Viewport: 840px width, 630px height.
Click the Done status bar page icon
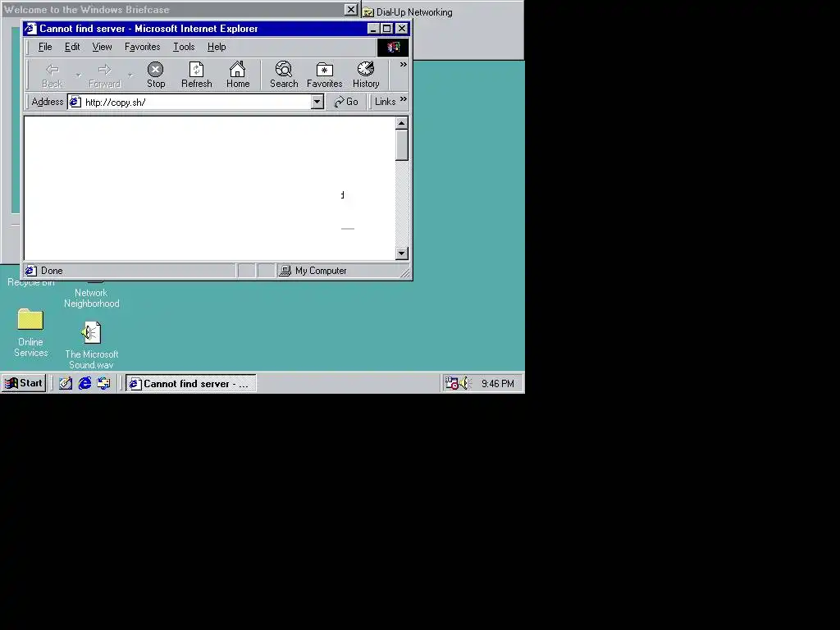coord(31,271)
